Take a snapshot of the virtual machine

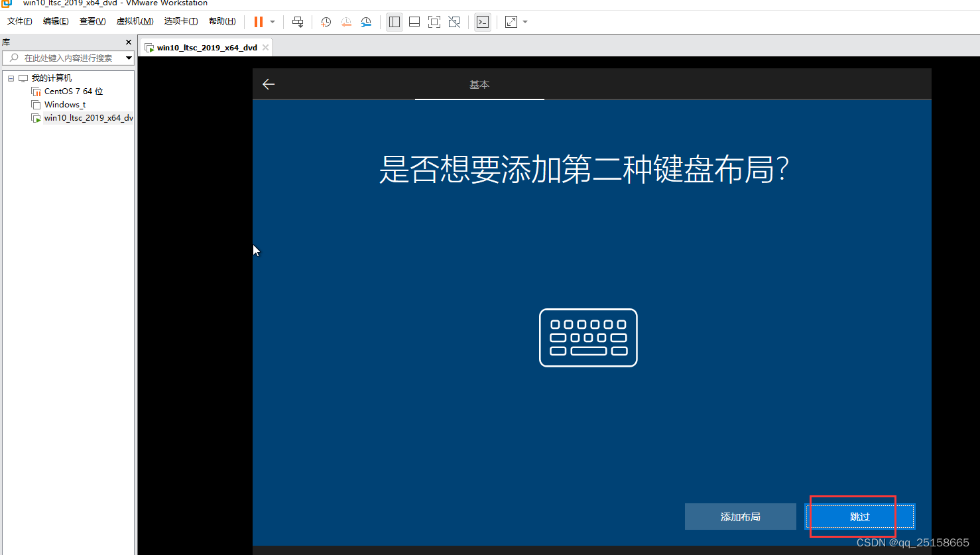326,22
